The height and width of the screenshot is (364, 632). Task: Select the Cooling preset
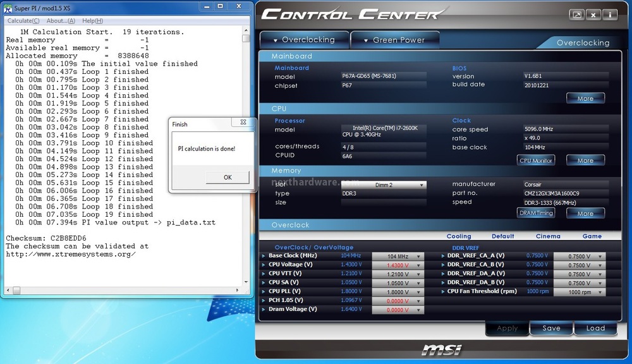pos(459,236)
